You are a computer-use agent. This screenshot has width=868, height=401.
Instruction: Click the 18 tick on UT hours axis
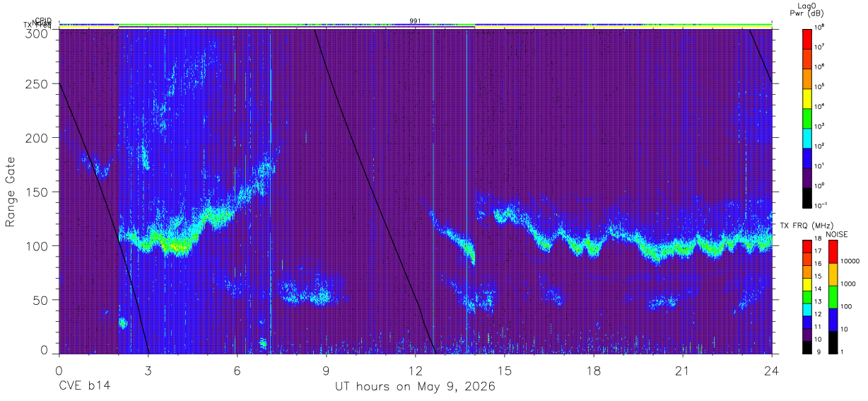pyautogui.click(x=593, y=370)
